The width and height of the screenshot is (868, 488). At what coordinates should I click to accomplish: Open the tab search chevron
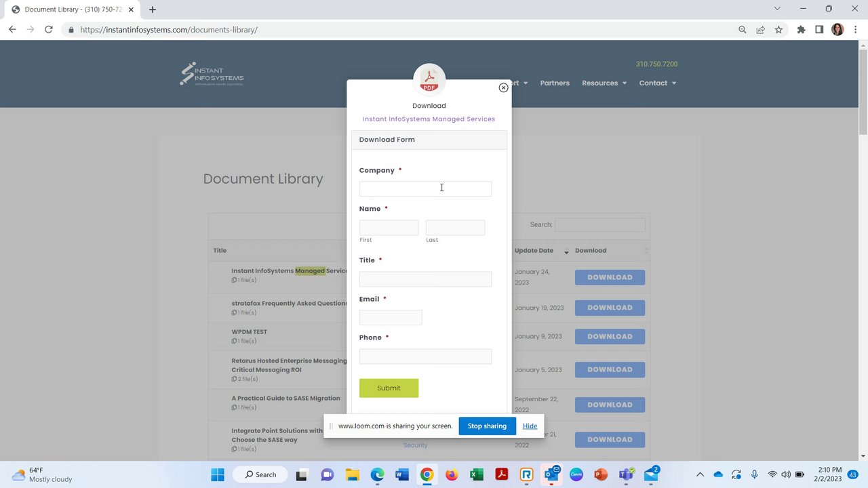click(x=777, y=9)
